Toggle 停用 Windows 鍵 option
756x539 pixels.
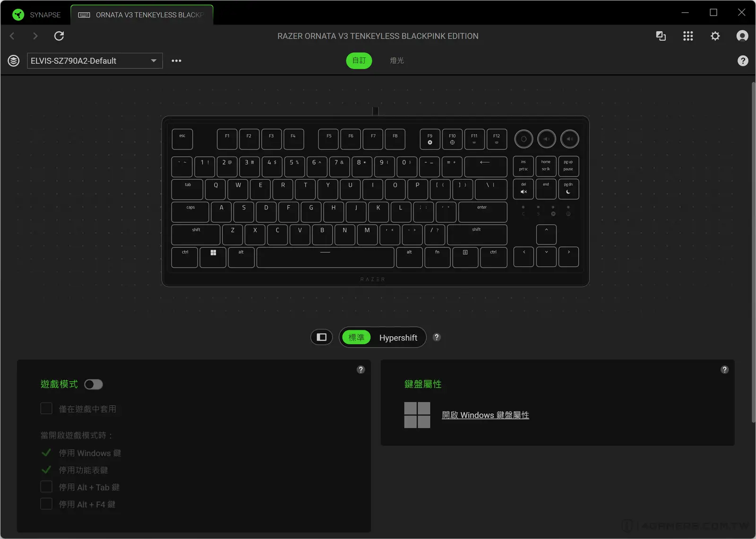tap(46, 453)
